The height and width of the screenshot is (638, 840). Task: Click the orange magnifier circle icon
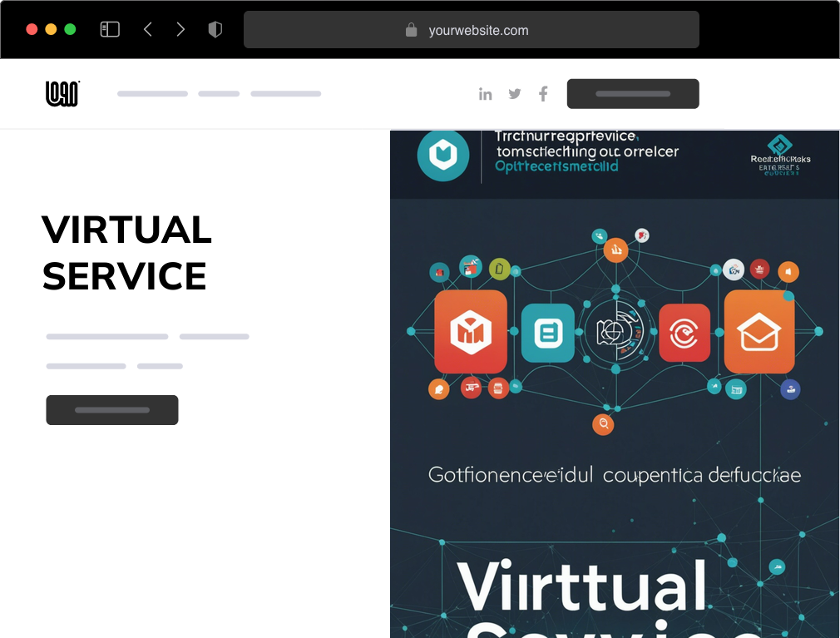pos(603,424)
